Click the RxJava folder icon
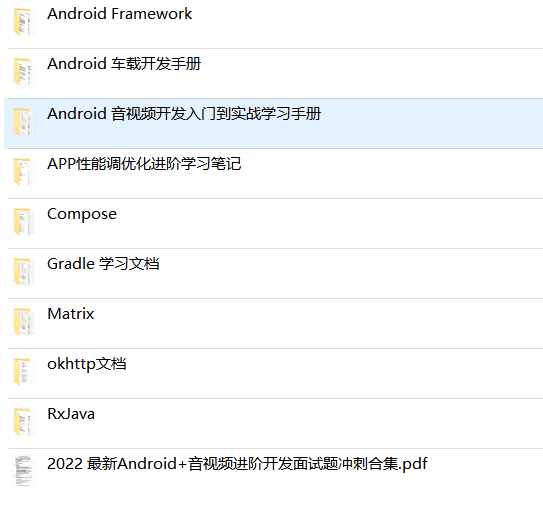 (24, 422)
